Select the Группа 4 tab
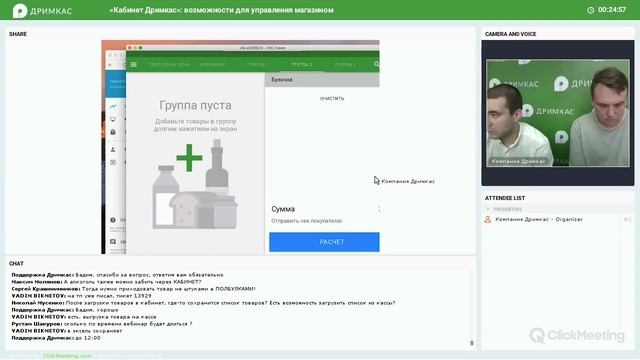 pyautogui.click(x=345, y=64)
